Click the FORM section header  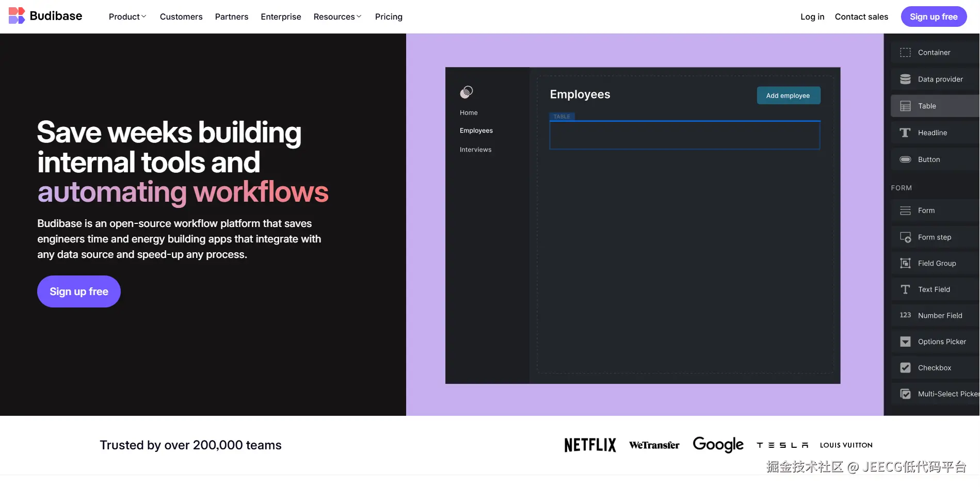pyautogui.click(x=902, y=188)
